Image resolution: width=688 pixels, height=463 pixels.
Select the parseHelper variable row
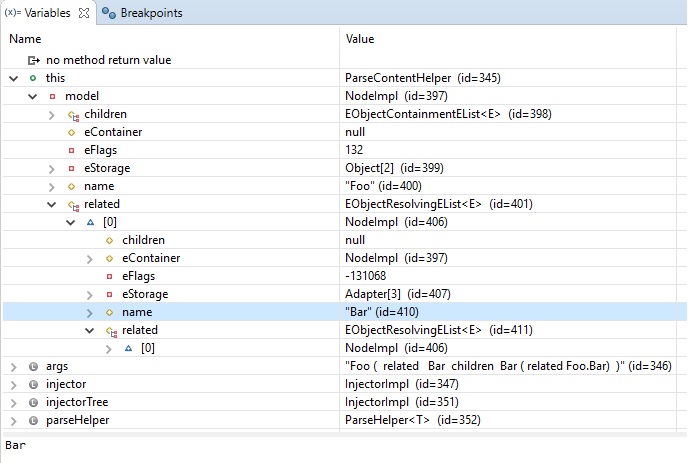tap(344, 420)
